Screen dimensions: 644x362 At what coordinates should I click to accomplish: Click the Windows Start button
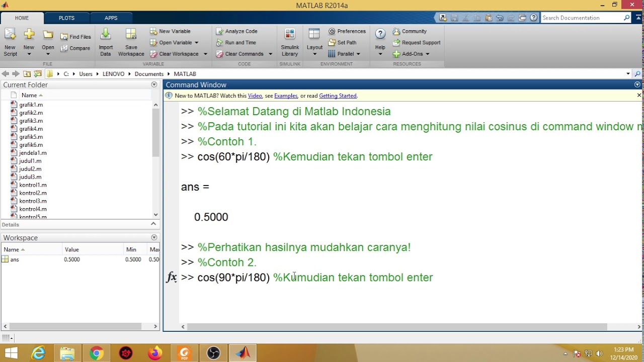pos(11,353)
